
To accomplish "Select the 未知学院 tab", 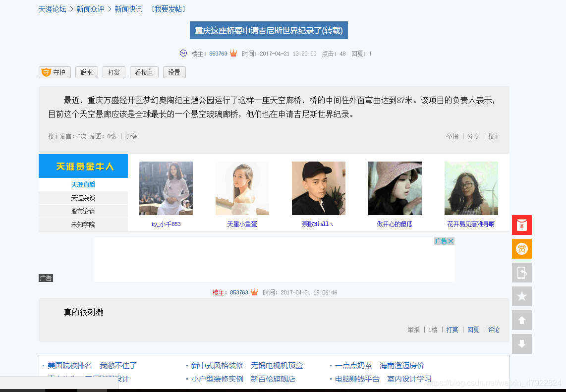I will [83, 224].
